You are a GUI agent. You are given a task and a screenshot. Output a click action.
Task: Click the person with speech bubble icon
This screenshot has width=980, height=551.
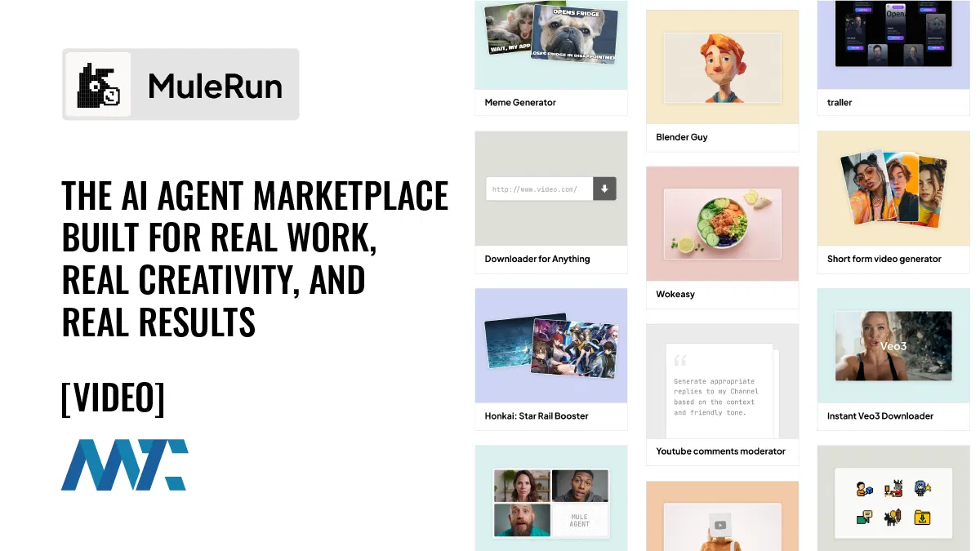[x=865, y=517]
